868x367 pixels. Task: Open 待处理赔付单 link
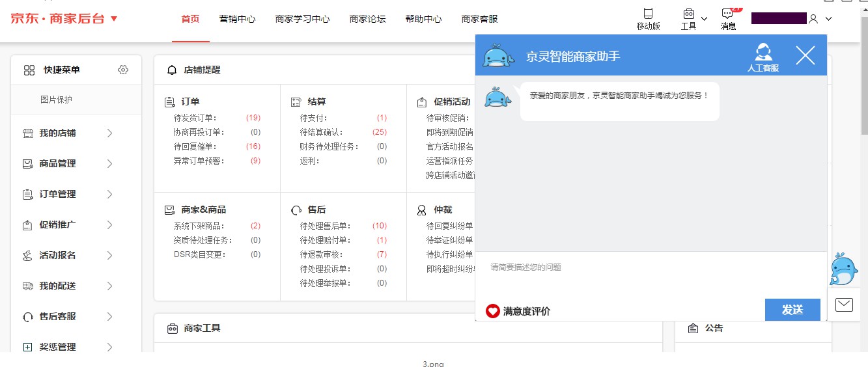coord(325,240)
